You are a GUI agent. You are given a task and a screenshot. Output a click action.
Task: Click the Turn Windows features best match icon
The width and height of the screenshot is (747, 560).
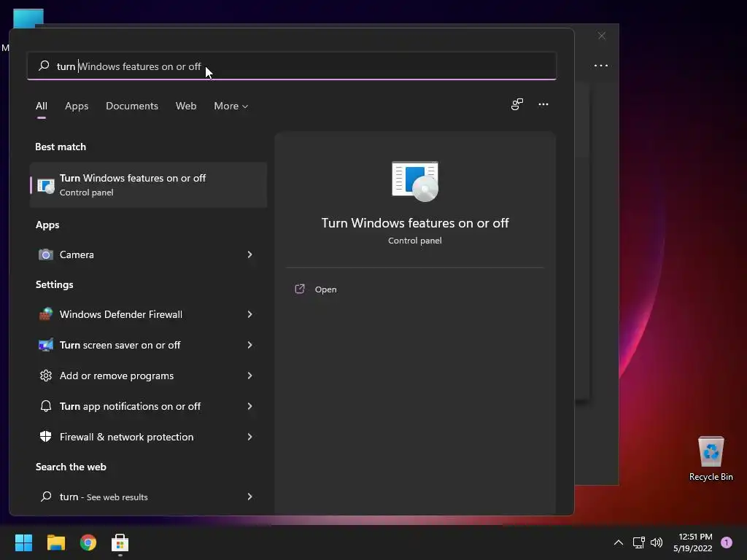(46, 185)
